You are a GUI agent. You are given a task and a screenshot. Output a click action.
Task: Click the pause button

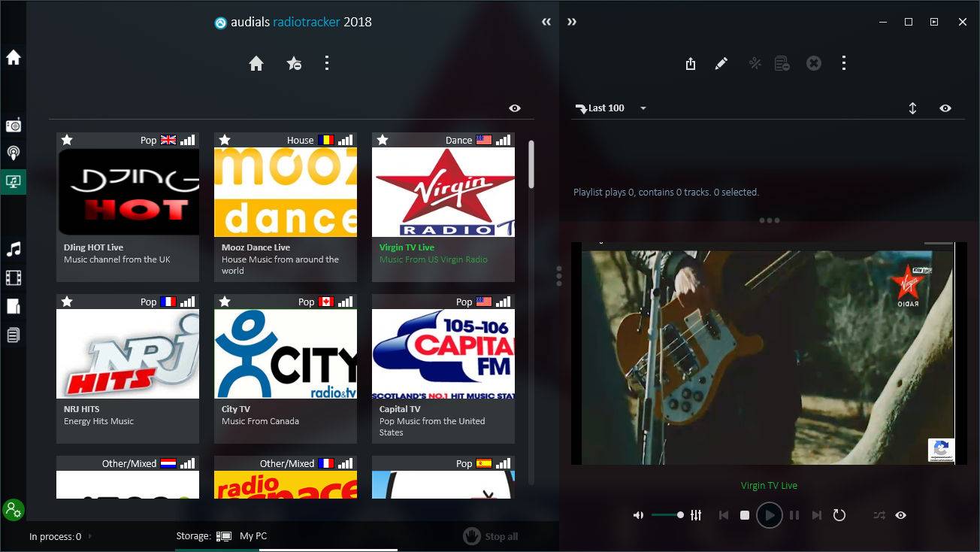click(794, 515)
